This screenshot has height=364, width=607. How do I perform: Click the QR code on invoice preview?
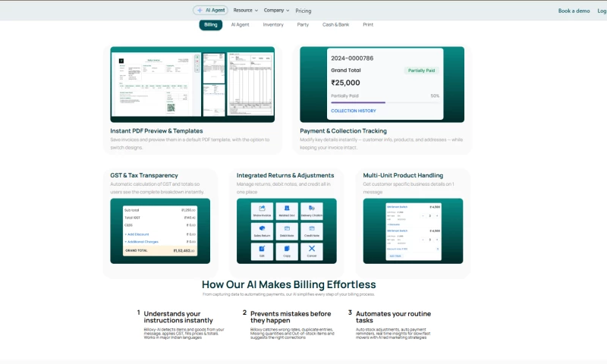(171, 108)
